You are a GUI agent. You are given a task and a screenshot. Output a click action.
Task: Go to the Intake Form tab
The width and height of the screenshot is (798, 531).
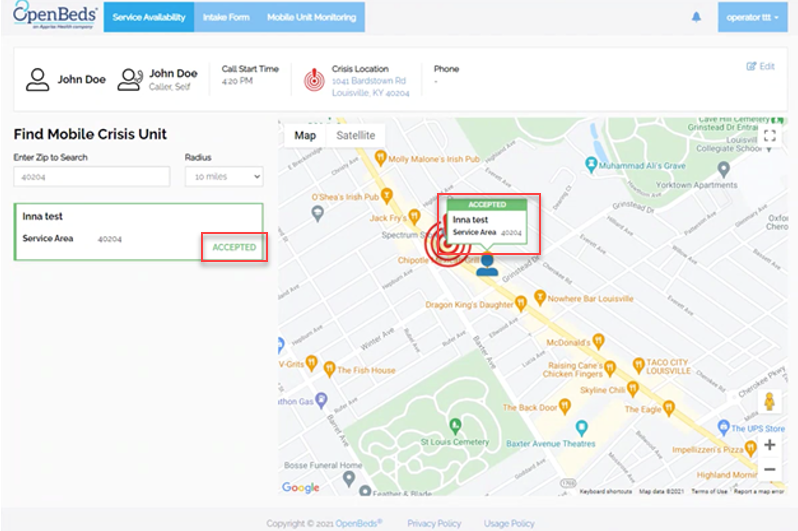pos(225,17)
